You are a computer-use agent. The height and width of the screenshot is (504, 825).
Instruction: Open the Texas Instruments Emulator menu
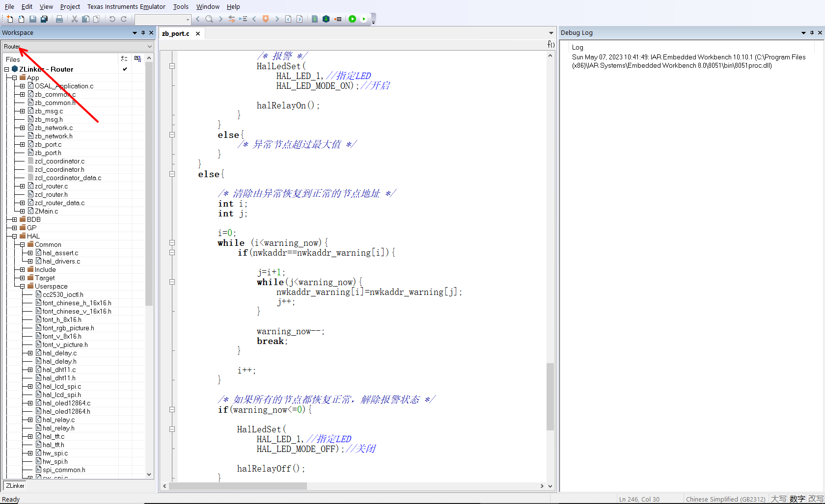[126, 6]
